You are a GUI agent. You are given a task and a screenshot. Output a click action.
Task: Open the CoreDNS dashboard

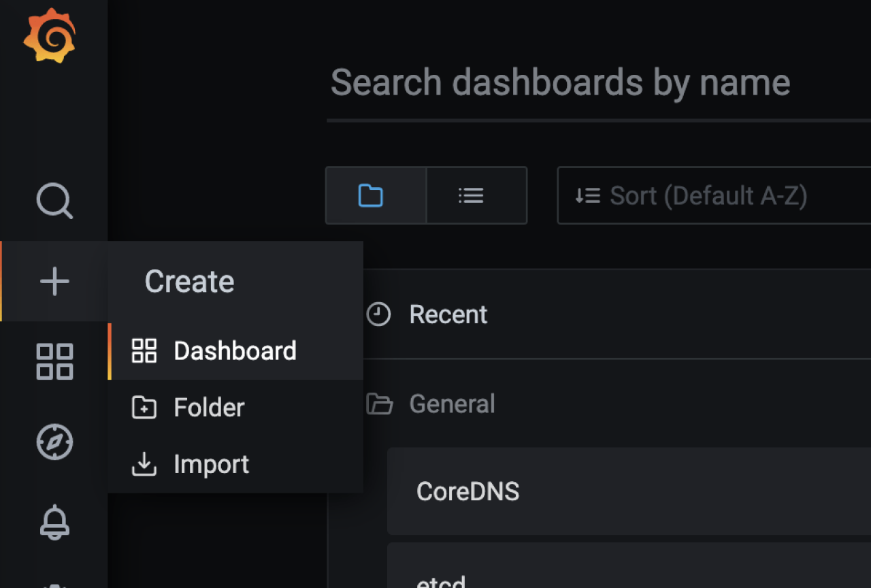click(468, 491)
